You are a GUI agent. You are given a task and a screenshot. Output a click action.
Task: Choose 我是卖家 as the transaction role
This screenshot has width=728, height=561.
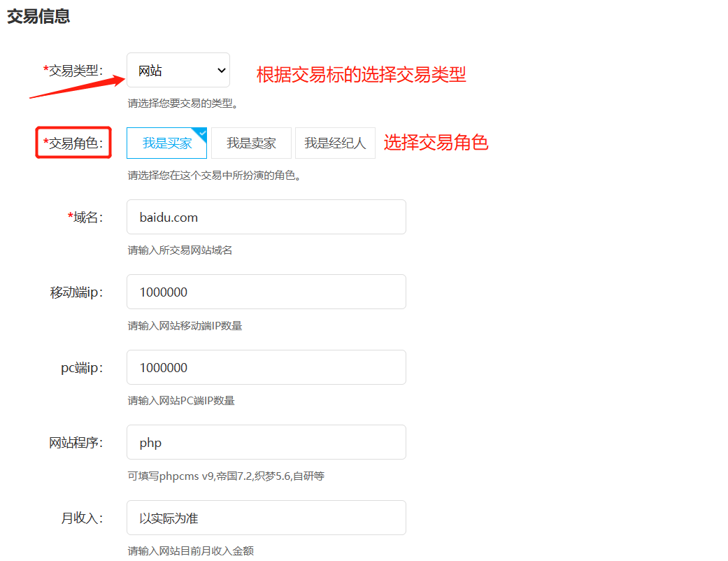click(251, 143)
